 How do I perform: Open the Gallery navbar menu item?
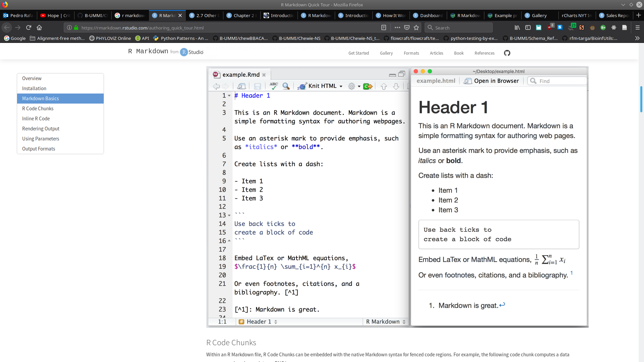[386, 53]
